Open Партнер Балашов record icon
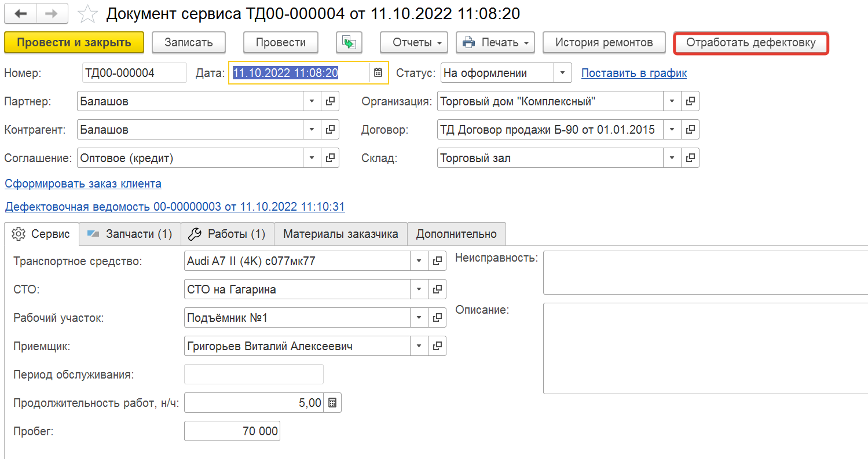Viewport: 868px width, 459px height. 330,101
